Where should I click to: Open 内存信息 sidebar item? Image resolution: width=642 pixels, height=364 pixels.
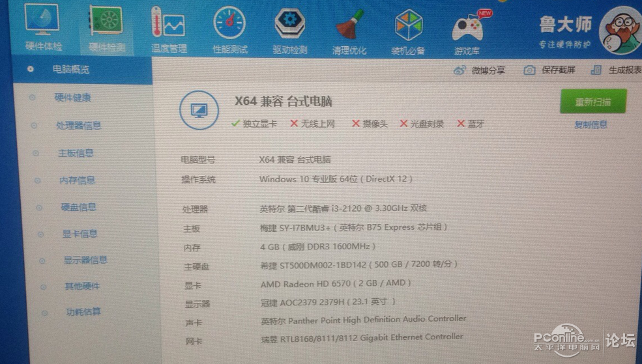[77, 180]
